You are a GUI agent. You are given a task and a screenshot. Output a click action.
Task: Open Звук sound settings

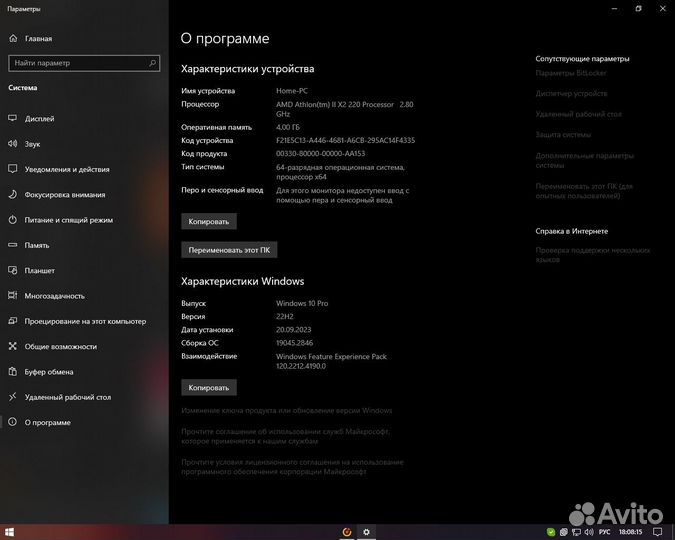[x=25, y=144]
